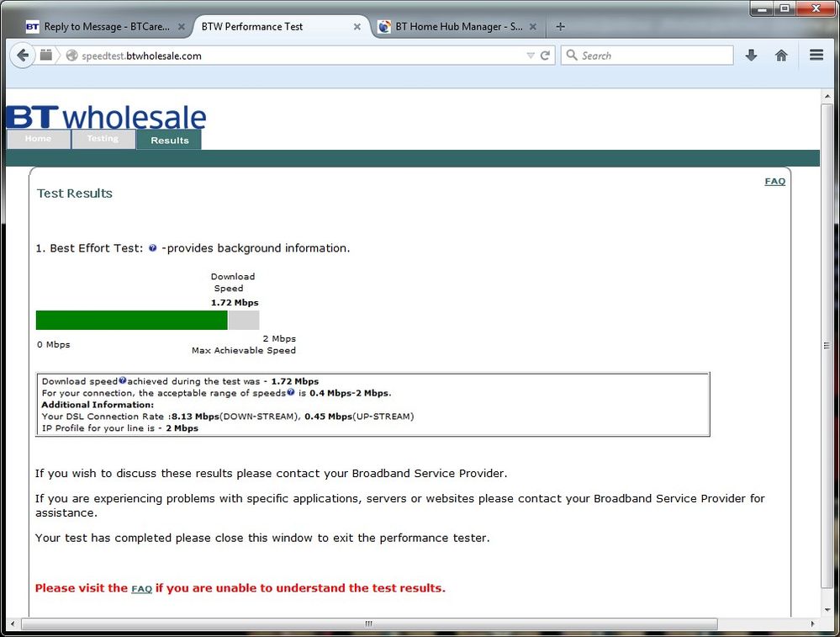Switch to BT Home Hub Manager tab
Image resolution: width=840 pixels, height=637 pixels.
[x=458, y=26]
